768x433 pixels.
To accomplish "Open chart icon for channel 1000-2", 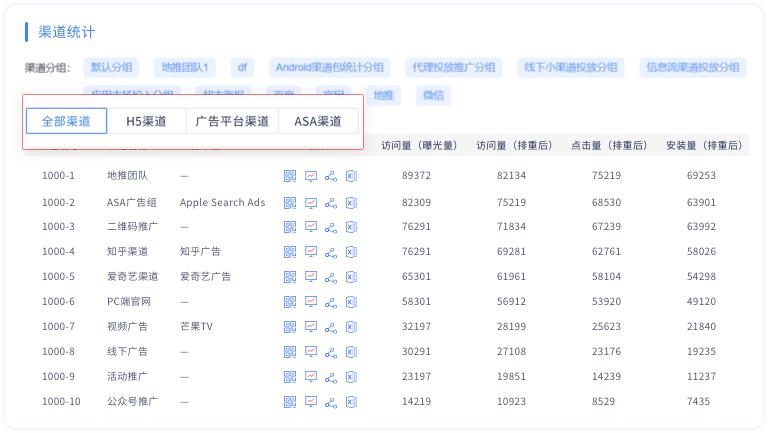I will click(311, 202).
